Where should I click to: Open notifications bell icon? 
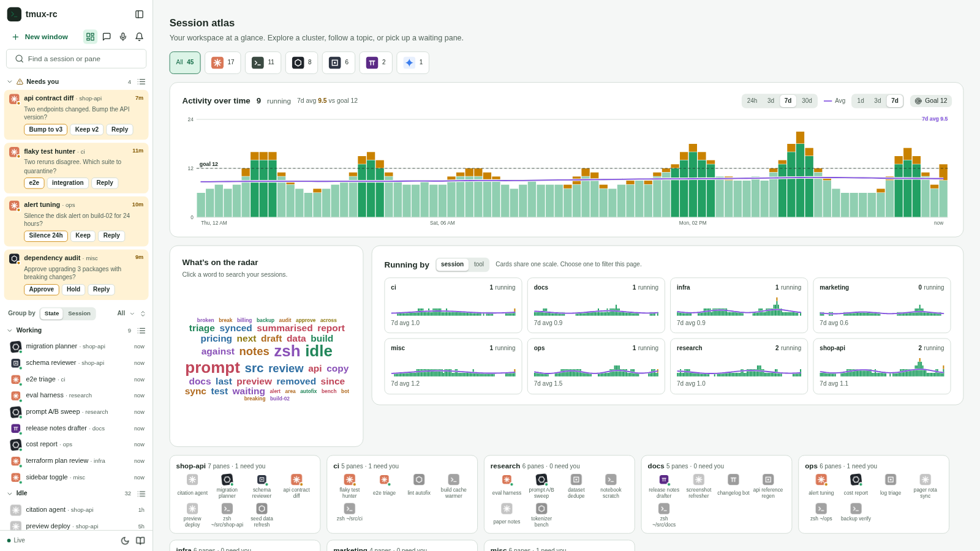pos(139,37)
